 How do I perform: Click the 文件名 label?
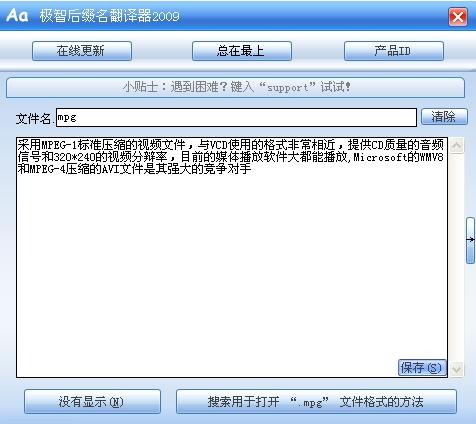33,119
